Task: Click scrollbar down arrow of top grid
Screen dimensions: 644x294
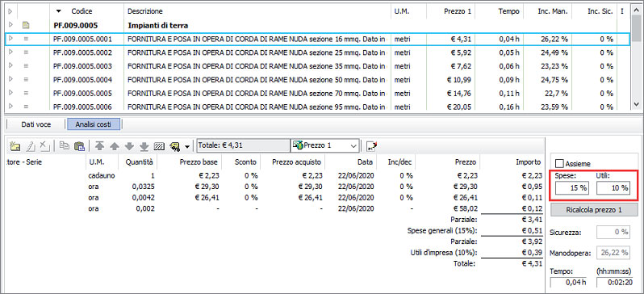Action: click(637, 104)
